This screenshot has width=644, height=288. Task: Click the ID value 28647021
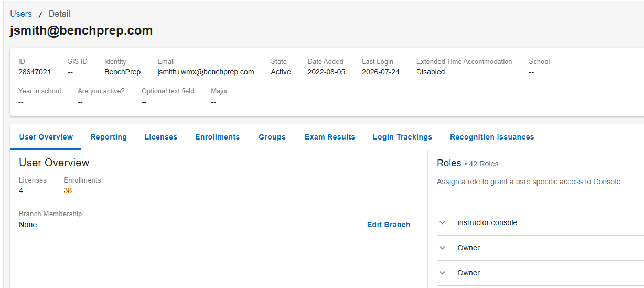(35, 72)
